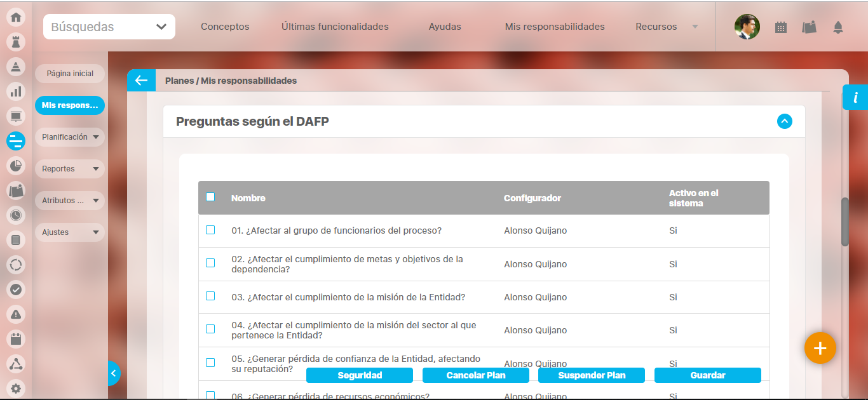Check the box for question 01
The width and height of the screenshot is (868, 400).
pyautogui.click(x=210, y=230)
